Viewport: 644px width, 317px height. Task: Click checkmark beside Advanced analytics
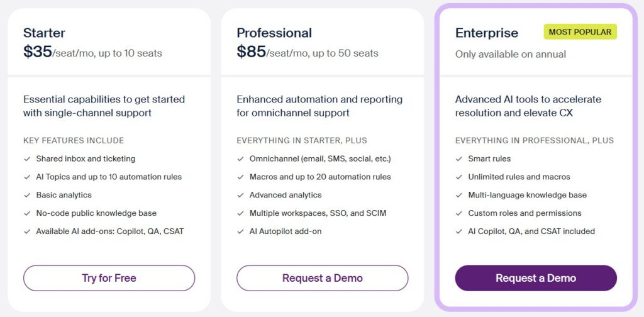tap(240, 195)
